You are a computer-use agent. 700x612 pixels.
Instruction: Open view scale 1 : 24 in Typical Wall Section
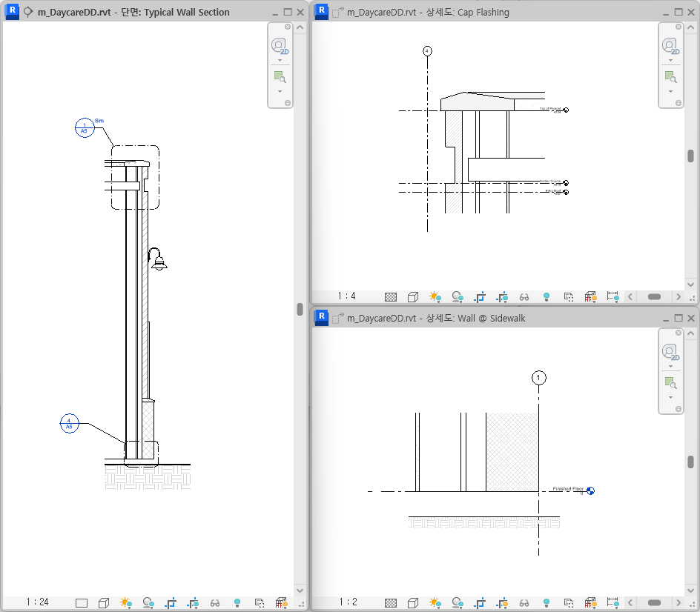37,602
